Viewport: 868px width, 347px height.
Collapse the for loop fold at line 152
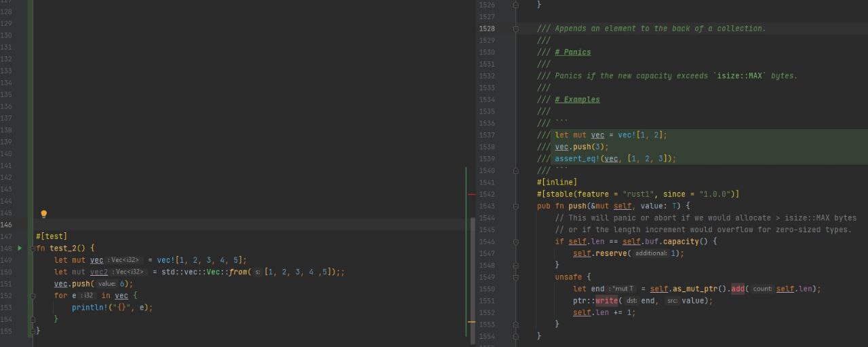pyautogui.click(x=32, y=295)
